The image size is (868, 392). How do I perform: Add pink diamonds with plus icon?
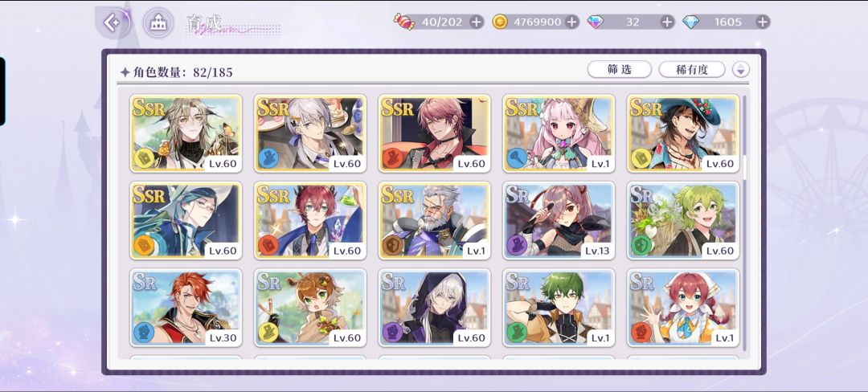[x=667, y=22]
